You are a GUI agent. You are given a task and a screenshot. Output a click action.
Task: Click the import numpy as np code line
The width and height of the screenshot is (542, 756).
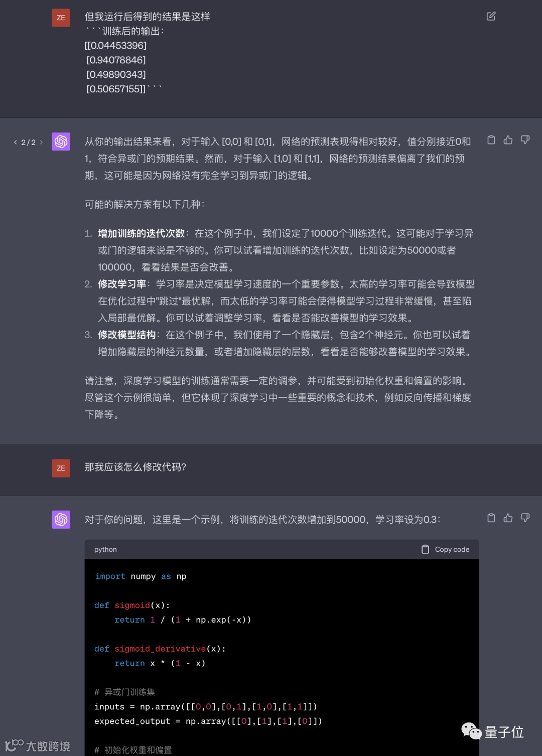(x=141, y=576)
